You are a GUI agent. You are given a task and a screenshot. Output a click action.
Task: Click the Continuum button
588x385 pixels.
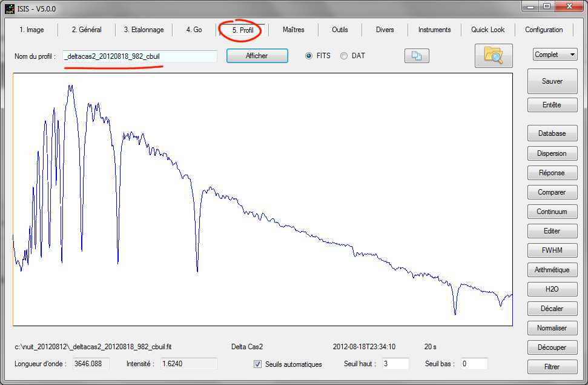click(x=552, y=212)
